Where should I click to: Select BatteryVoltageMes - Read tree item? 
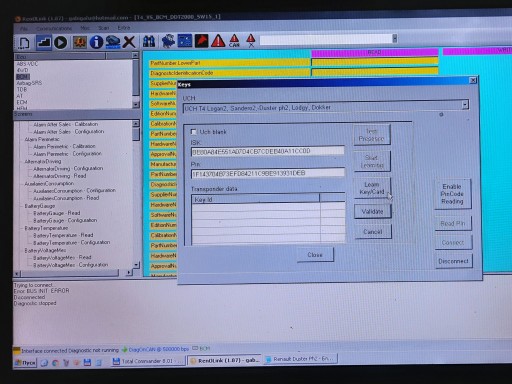62,257
